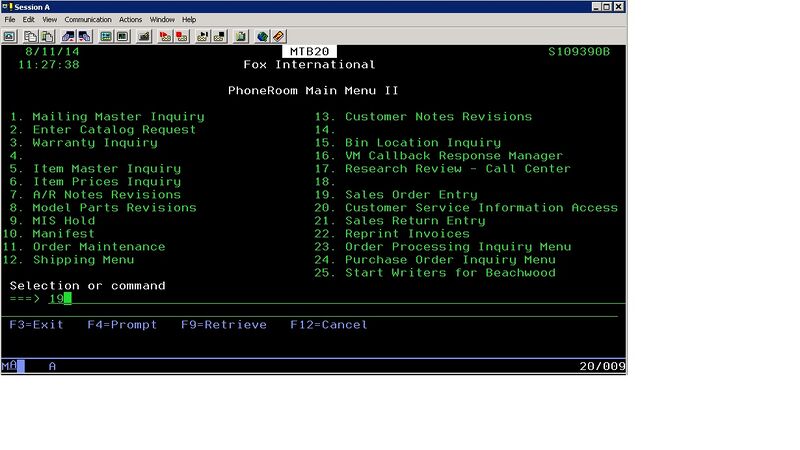This screenshot has height=450, width=800.
Task: Click the globe icon in the toolbar
Action: click(262, 36)
